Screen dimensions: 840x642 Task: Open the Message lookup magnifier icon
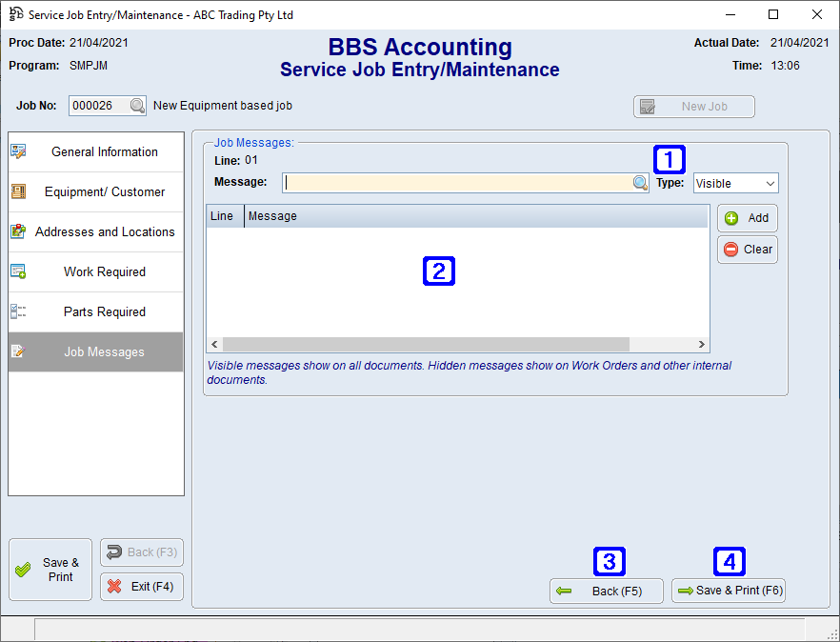[639, 182]
